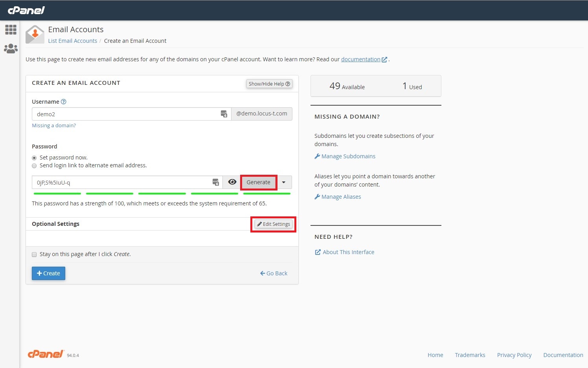Click the Username input field
588x368 pixels.
[x=132, y=114]
